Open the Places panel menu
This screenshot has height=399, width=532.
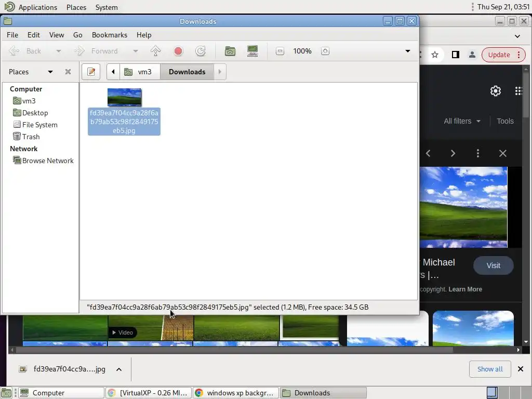coord(76,7)
